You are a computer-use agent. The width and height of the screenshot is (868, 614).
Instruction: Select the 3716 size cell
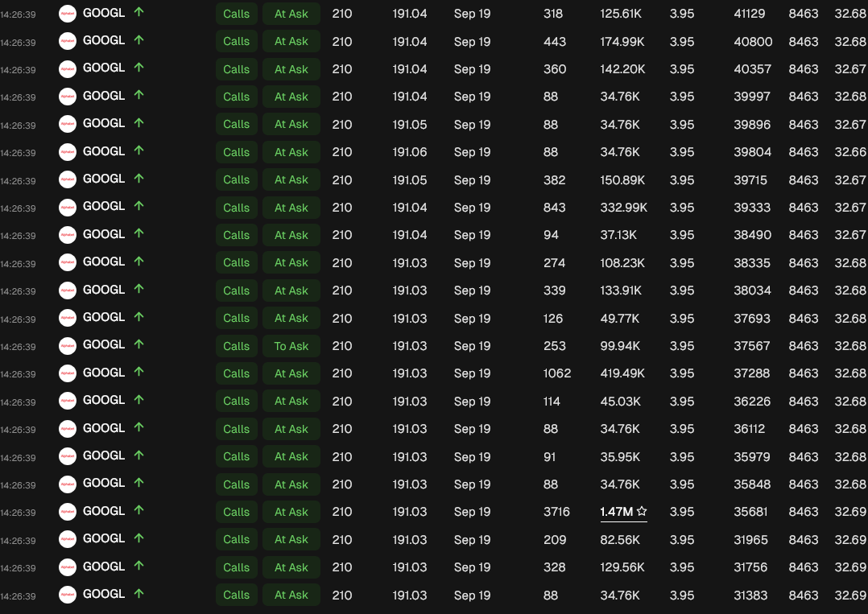[x=556, y=512]
